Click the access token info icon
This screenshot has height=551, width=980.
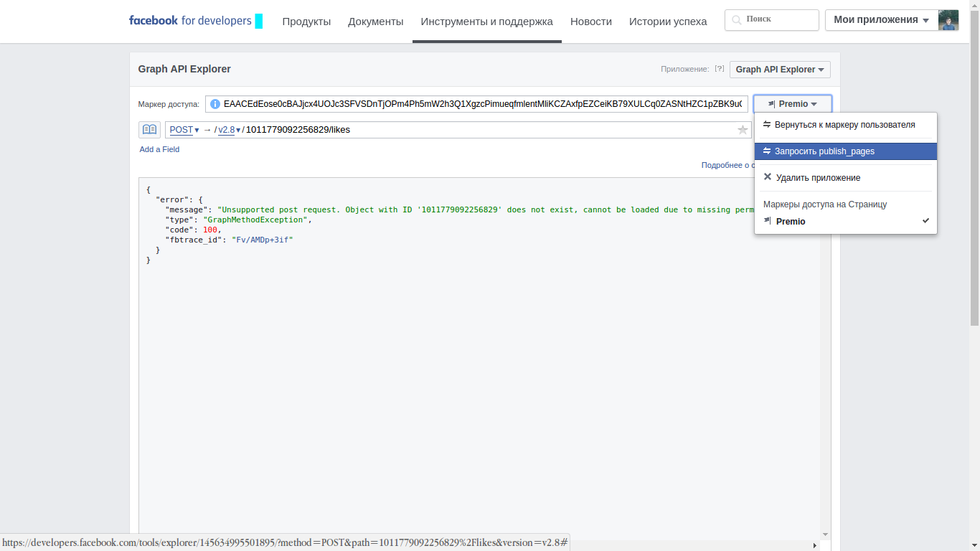215,104
